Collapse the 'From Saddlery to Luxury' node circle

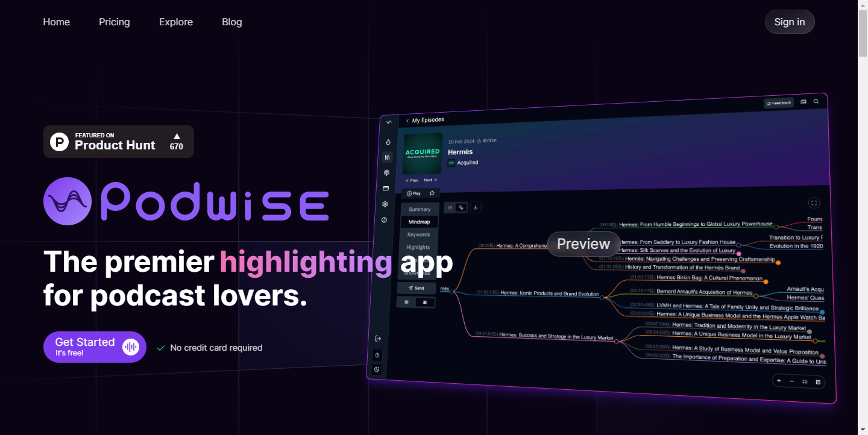pyautogui.click(x=739, y=245)
